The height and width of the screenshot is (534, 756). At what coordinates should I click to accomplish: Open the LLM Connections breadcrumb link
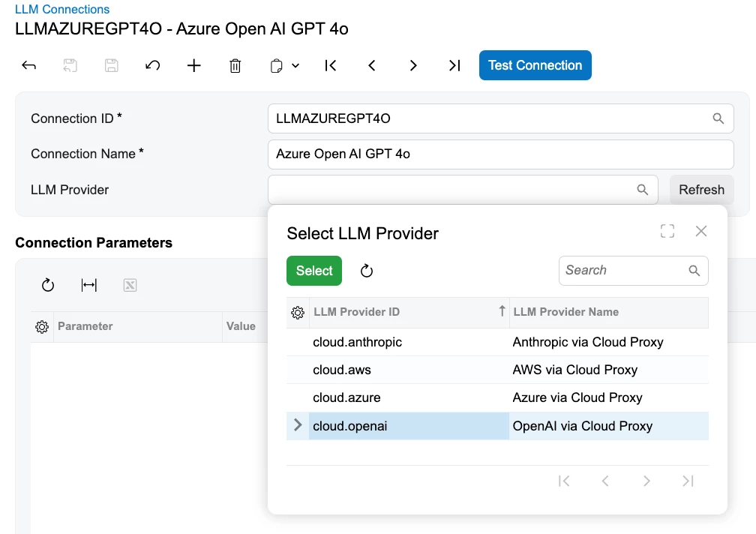62,9
